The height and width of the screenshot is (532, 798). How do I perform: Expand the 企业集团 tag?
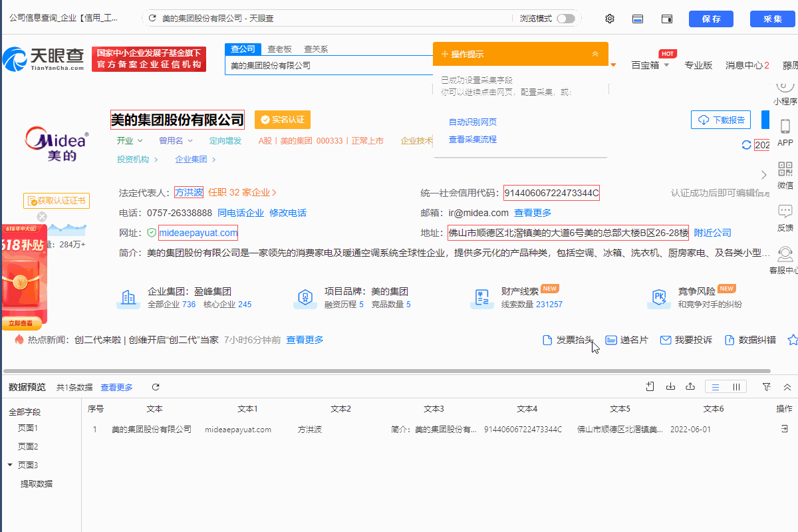(196, 160)
